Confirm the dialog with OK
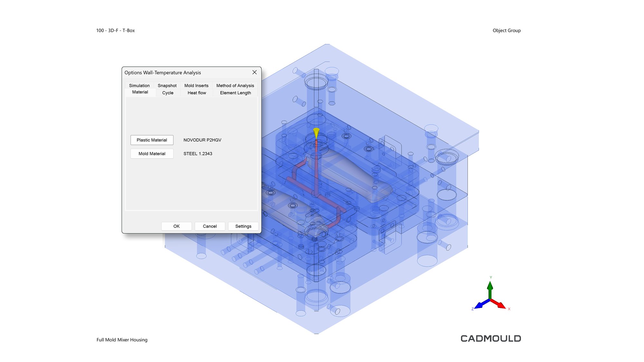The height and width of the screenshot is (362, 644). (x=176, y=226)
